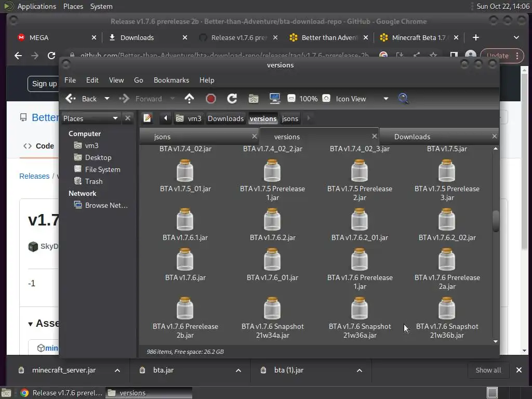Open file search magnifier icon
532x399 pixels.
(x=403, y=99)
